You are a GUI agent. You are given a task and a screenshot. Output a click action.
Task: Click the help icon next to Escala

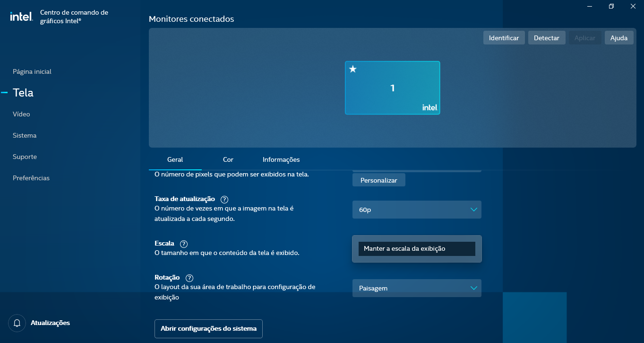pyautogui.click(x=184, y=244)
